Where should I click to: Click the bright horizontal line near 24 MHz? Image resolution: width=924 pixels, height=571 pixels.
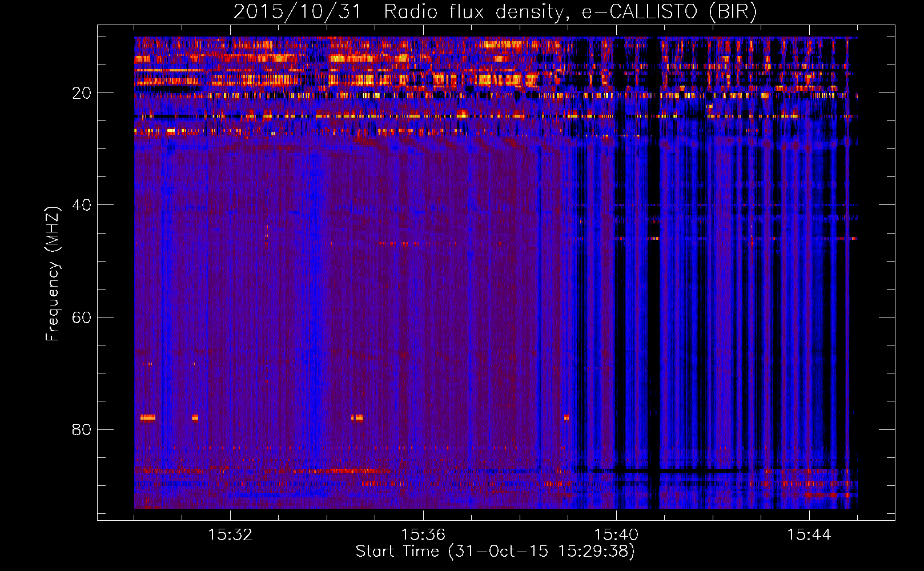tap(400, 116)
